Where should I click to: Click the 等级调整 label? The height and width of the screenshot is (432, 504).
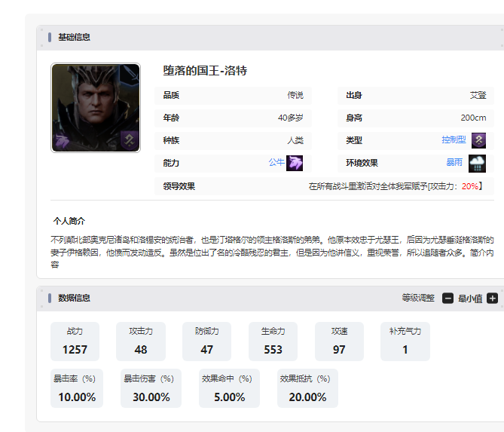click(x=418, y=298)
